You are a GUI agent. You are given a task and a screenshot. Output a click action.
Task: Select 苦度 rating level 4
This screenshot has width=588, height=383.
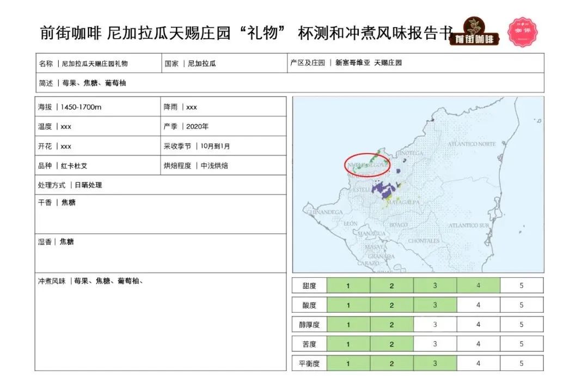click(x=478, y=344)
